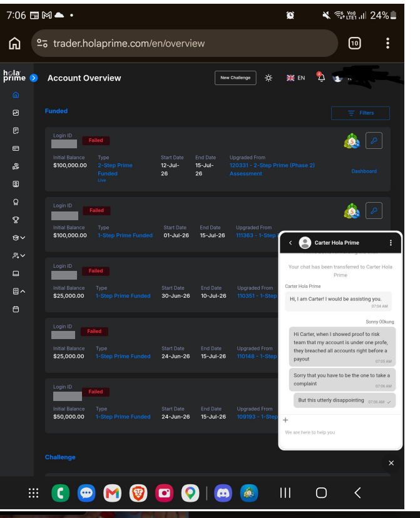
Task: Open the Android apps grid
Action: [33, 493]
